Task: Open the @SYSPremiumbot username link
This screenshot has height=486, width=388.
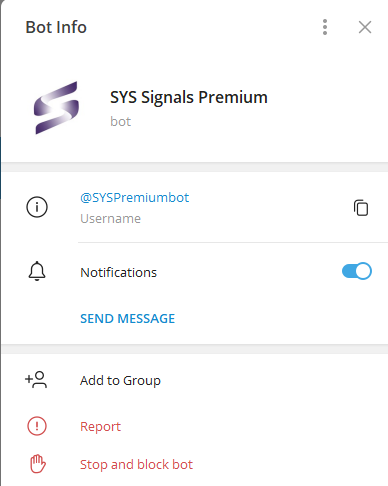Action: 135,197
